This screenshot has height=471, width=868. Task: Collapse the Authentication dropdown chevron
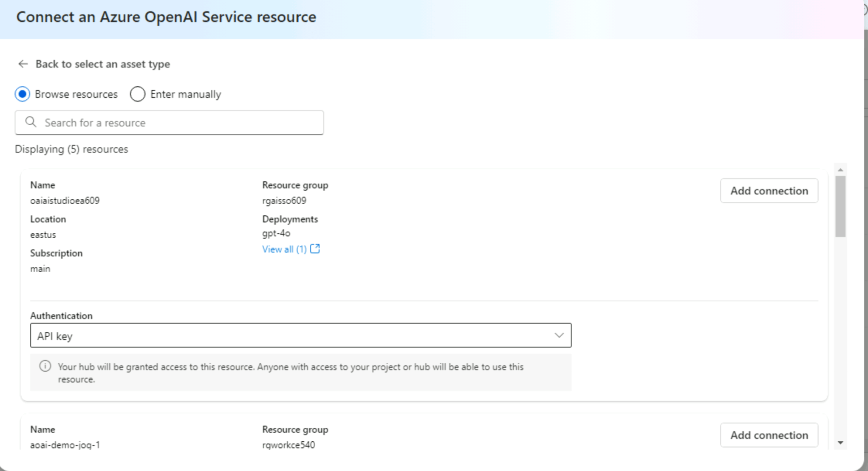pyautogui.click(x=559, y=336)
